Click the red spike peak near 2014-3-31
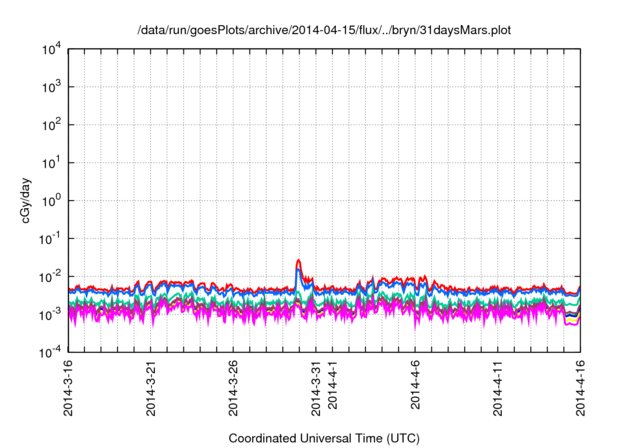The height and width of the screenshot is (448, 640). 298,261
